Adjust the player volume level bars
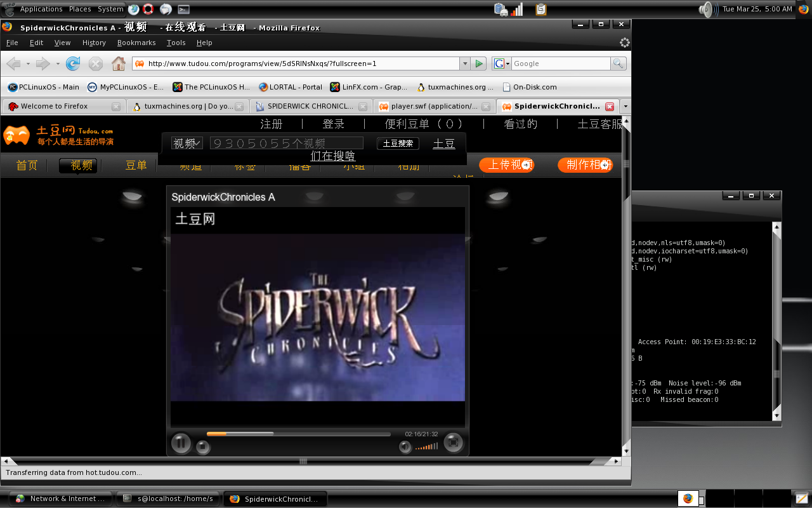This screenshot has height=508, width=812. [426, 446]
